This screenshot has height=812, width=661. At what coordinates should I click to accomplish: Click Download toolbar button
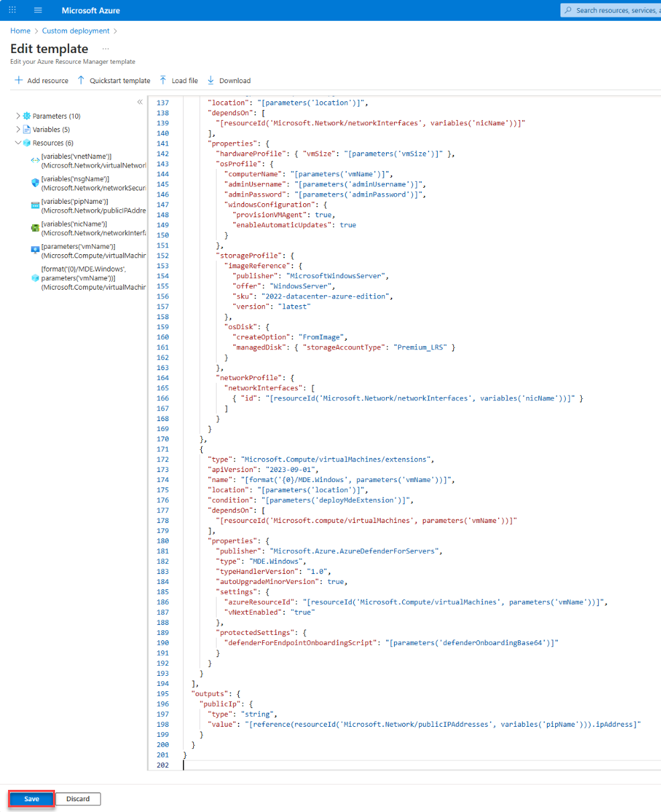(x=229, y=80)
